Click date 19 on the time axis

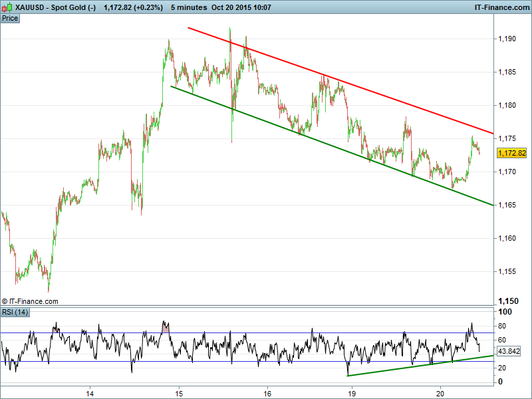(352, 392)
